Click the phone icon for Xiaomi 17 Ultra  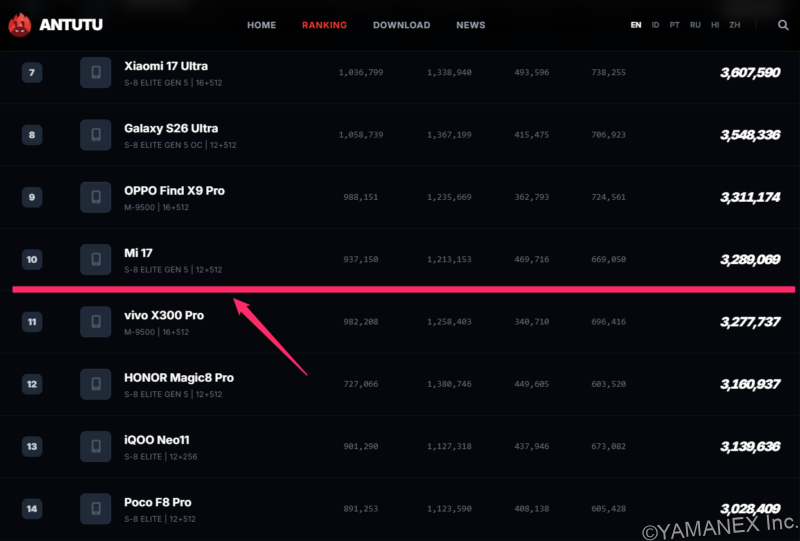click(x=95, y=72)
